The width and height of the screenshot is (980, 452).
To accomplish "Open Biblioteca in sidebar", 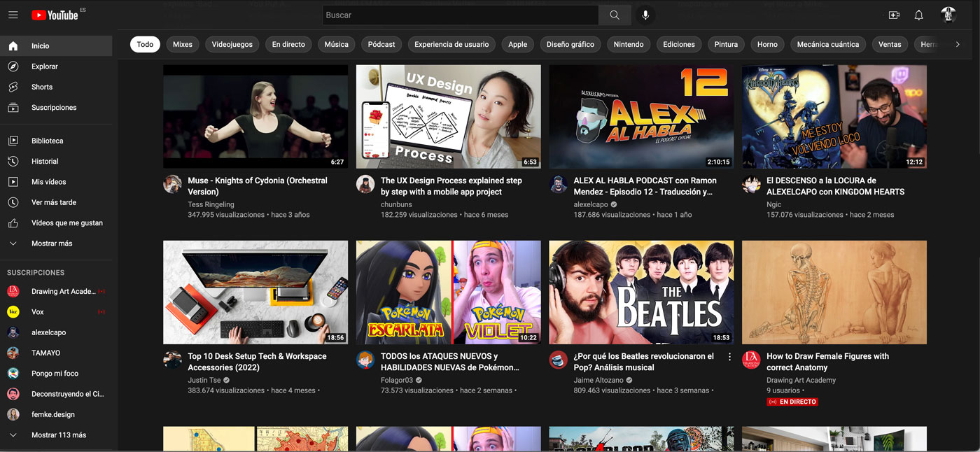I will (56, 141).
